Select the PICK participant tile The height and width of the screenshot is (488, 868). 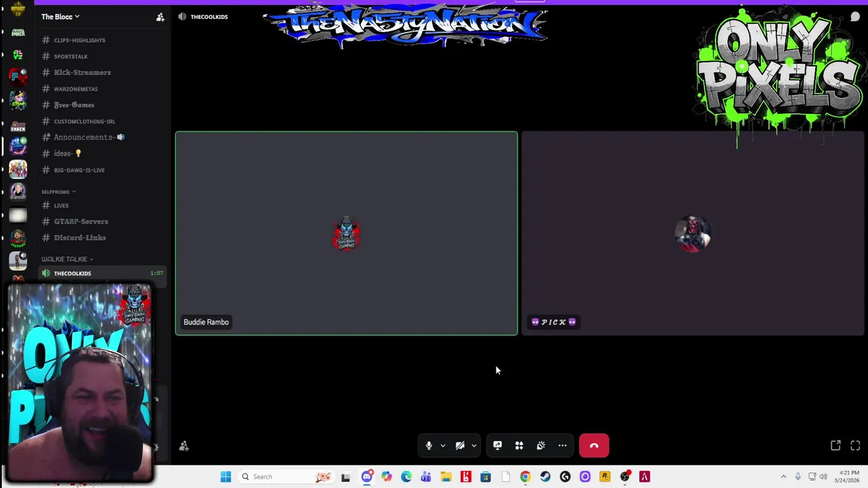point(692,233)
